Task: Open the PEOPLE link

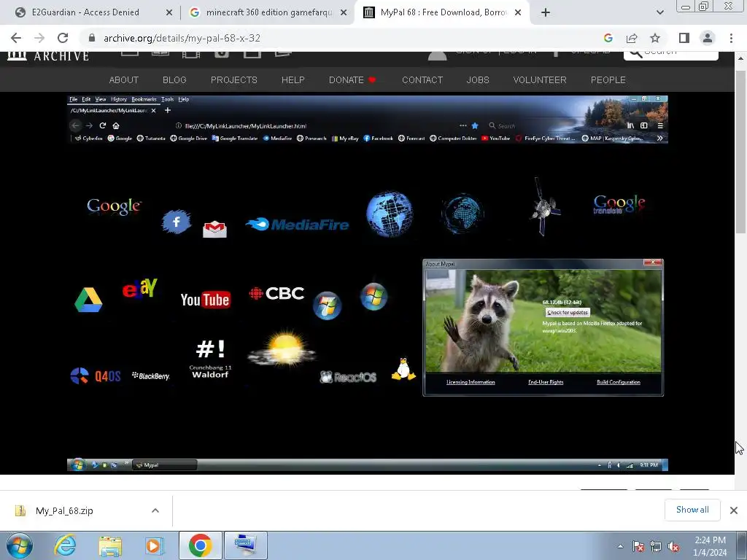Action: click(x=608, y=80)
